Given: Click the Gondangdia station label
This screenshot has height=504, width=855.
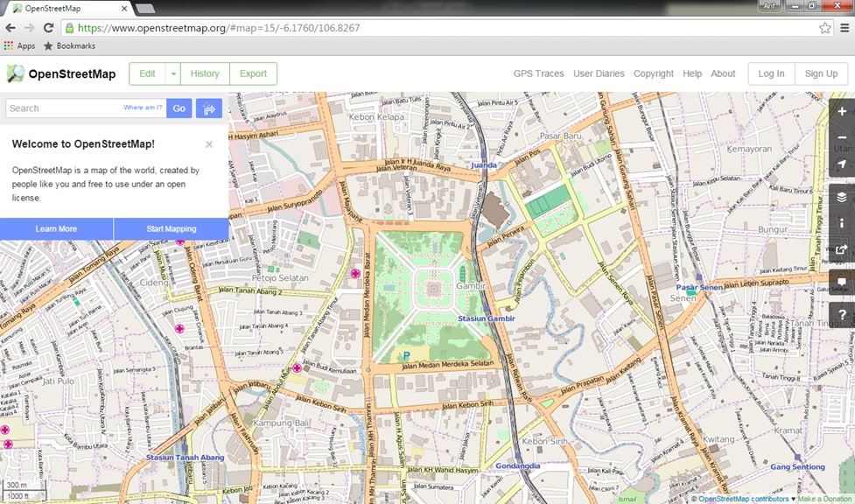Looking at the screenshot, I should point(517,465).
